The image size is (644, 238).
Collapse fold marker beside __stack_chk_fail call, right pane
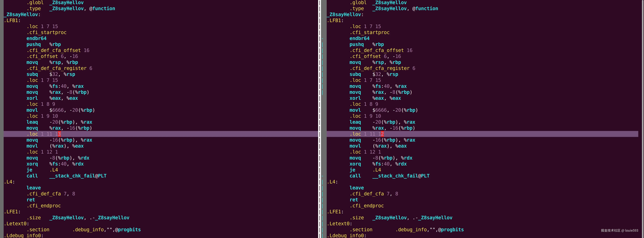[323, 176]
